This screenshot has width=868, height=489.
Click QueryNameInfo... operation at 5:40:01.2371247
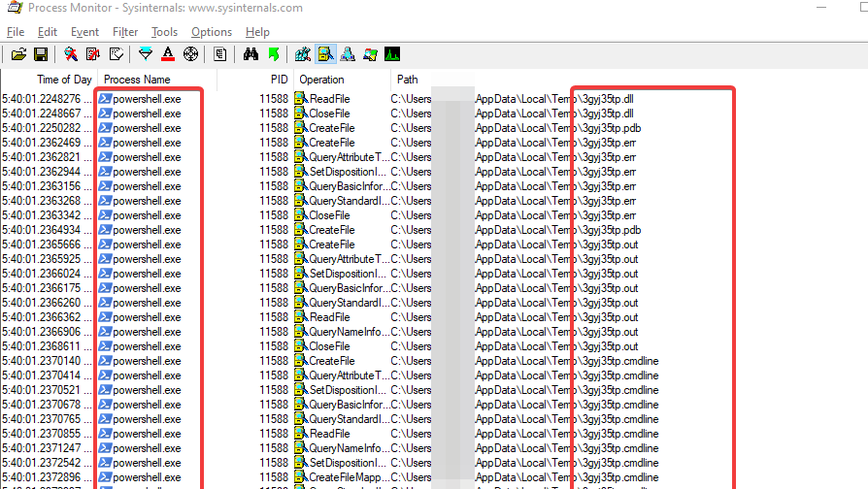click(x=349, y=448)
